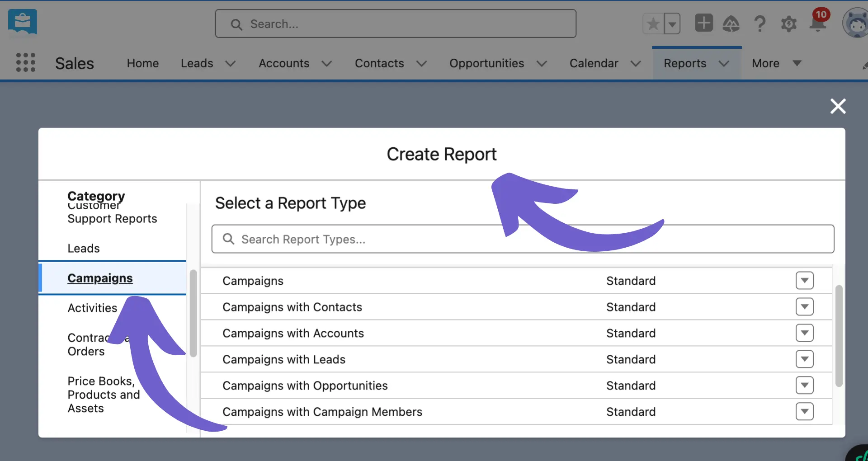This screenshot has height=461, width=868.
Task: Select the Activities category
Action: pyautogui.click(x=92, y=308)
